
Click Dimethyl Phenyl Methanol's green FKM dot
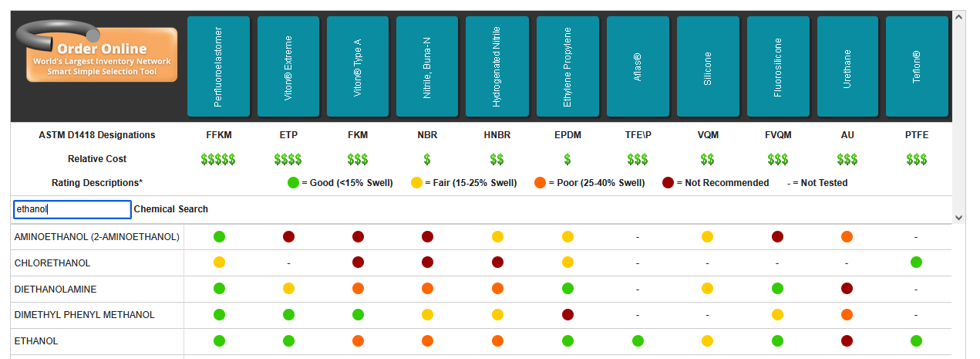[358, 315]
